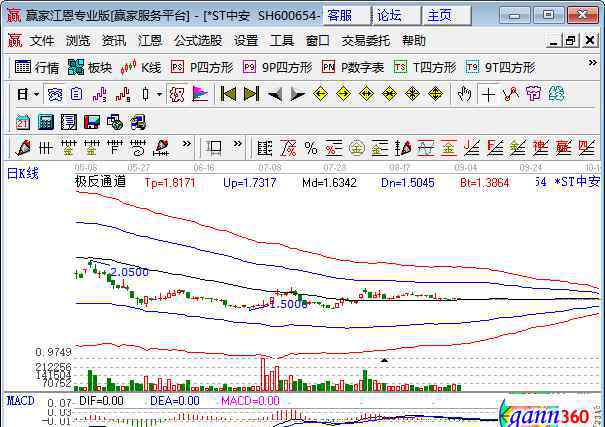605x427 pixels.
Task: Expand the top toolbar overflow chevron
Action: 592,63
